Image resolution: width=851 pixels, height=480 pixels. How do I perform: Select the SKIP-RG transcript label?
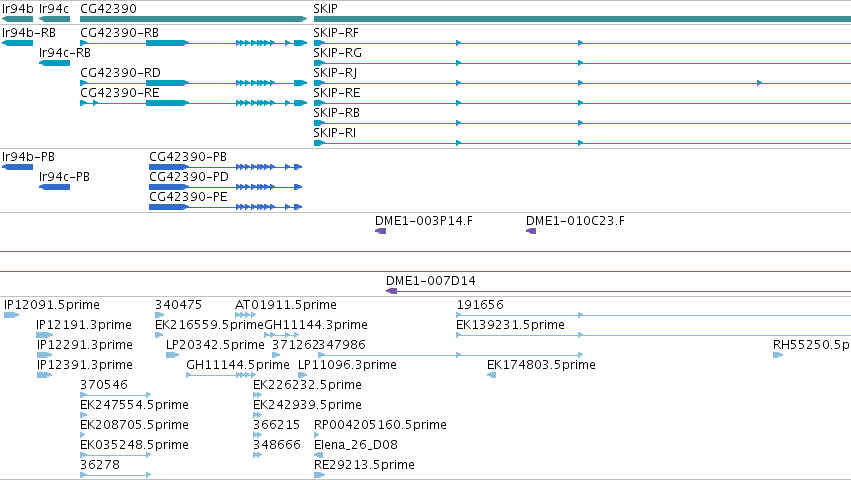click(338, 53)
